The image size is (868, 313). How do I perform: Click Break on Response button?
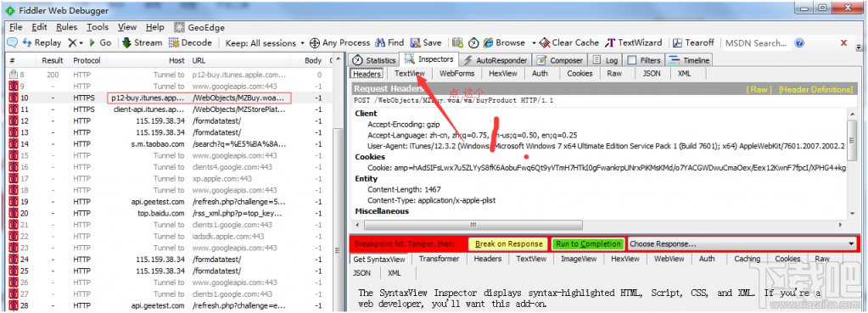click(509, 244)
